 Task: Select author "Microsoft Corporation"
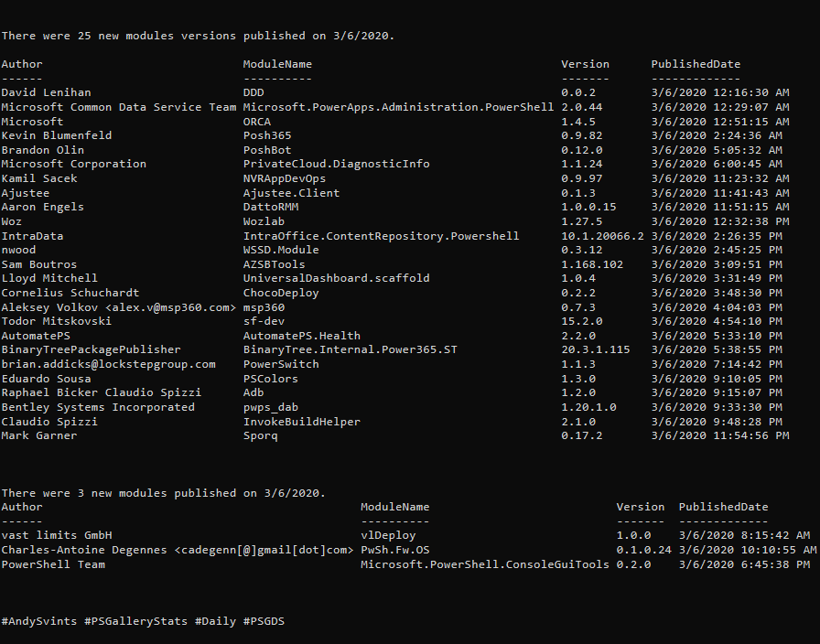74,164
